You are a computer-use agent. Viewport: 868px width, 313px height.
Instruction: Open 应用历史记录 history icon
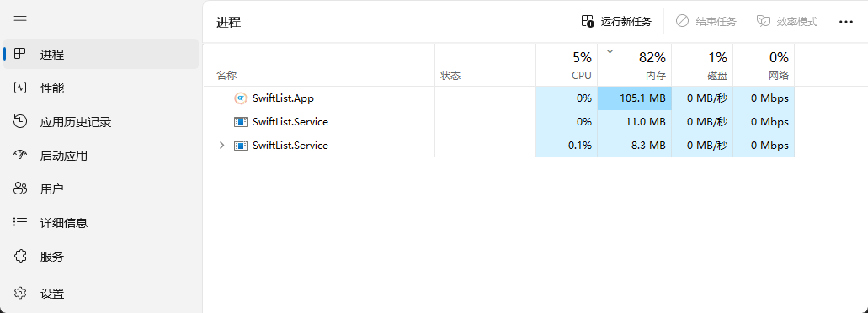(20, 122)
